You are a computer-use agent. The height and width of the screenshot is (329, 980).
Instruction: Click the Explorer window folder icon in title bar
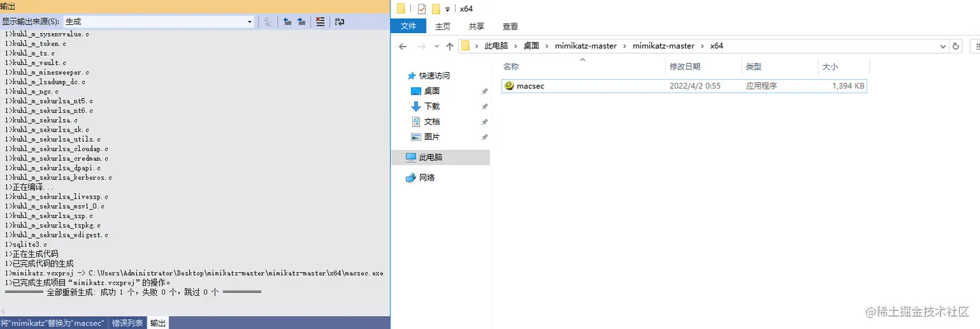tap(401, 8)
